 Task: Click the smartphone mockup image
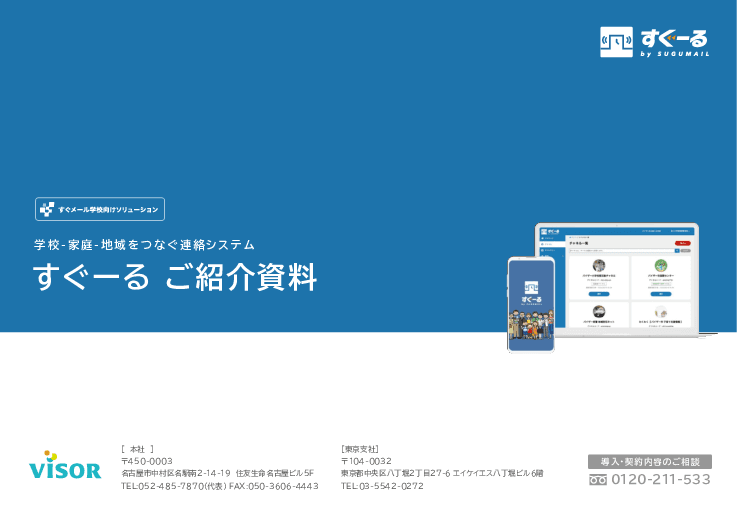pyautogui.click(x=531, y=303)
